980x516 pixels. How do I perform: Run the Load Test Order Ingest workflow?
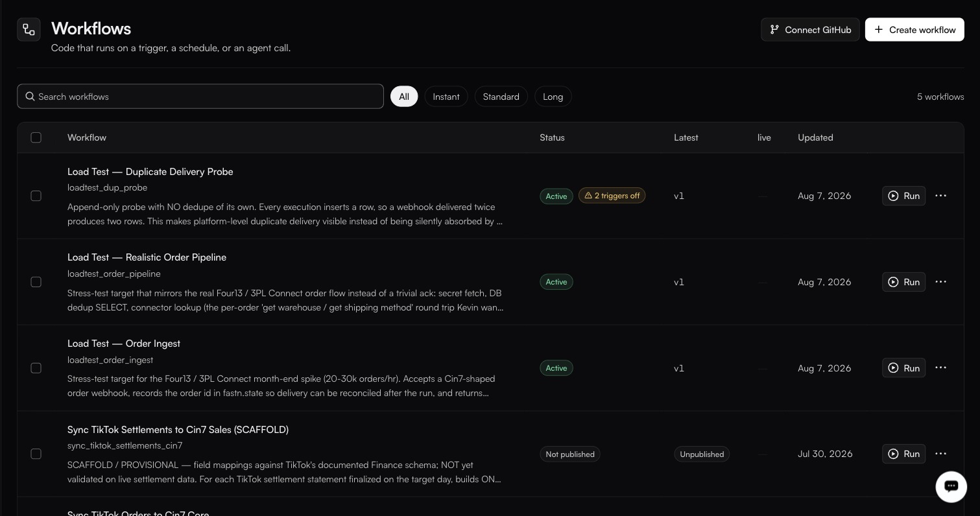pyautogui.click(x=903, y=368)
